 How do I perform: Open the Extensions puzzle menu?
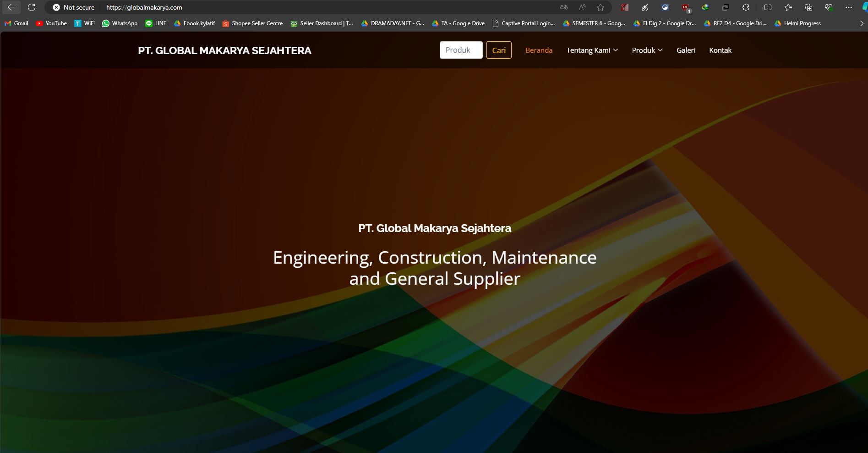[x=746, y=7]
